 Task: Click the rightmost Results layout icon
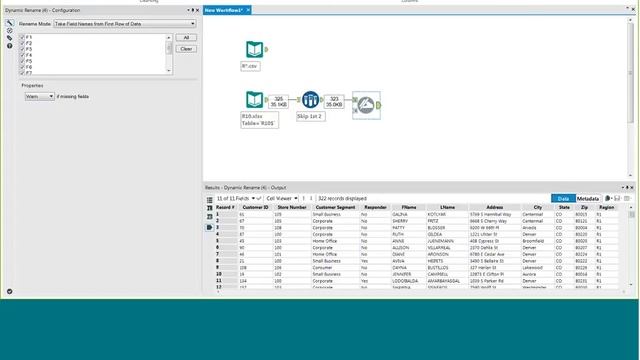click(x=627, y=198)
